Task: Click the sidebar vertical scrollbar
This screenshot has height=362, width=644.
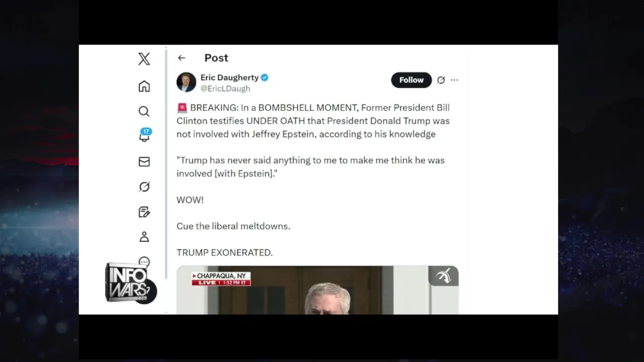Action: tap(166, 163)
